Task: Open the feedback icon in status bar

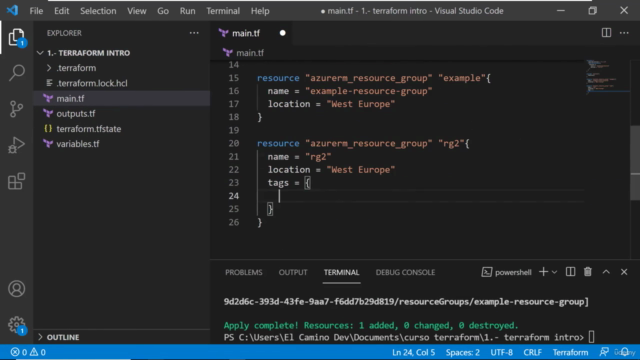Action: coord(604,352)
